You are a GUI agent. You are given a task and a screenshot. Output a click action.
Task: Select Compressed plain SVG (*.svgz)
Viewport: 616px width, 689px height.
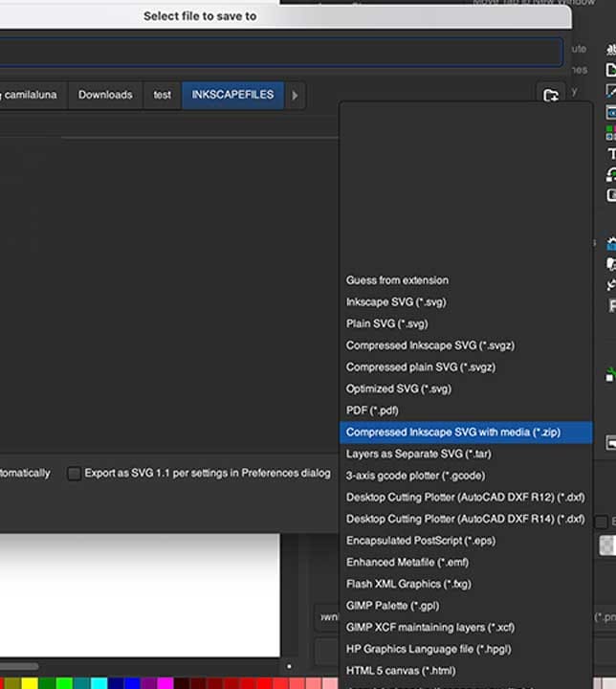click(x=466, y=367)
